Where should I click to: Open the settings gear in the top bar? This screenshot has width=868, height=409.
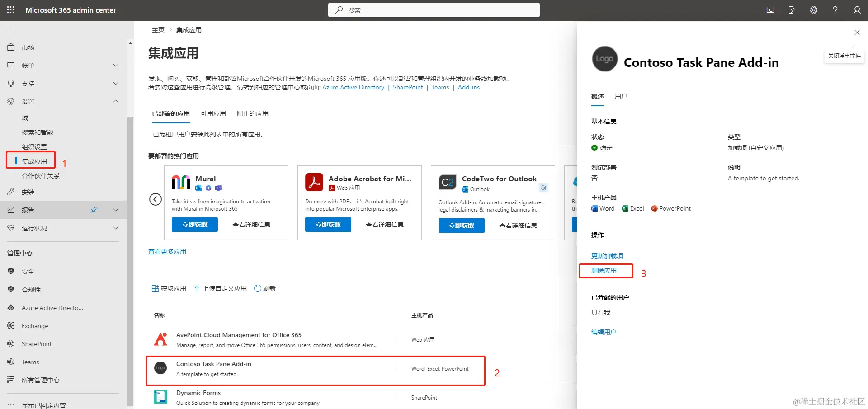(x=813, y=10)
